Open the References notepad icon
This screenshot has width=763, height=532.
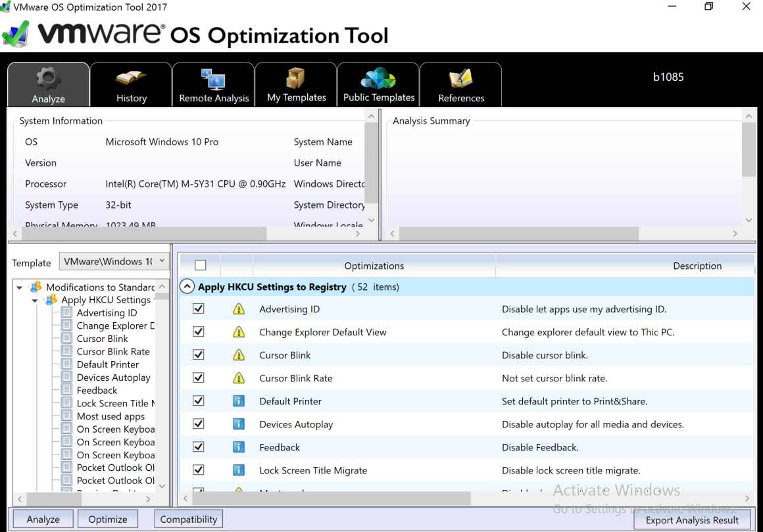[460, 79]
